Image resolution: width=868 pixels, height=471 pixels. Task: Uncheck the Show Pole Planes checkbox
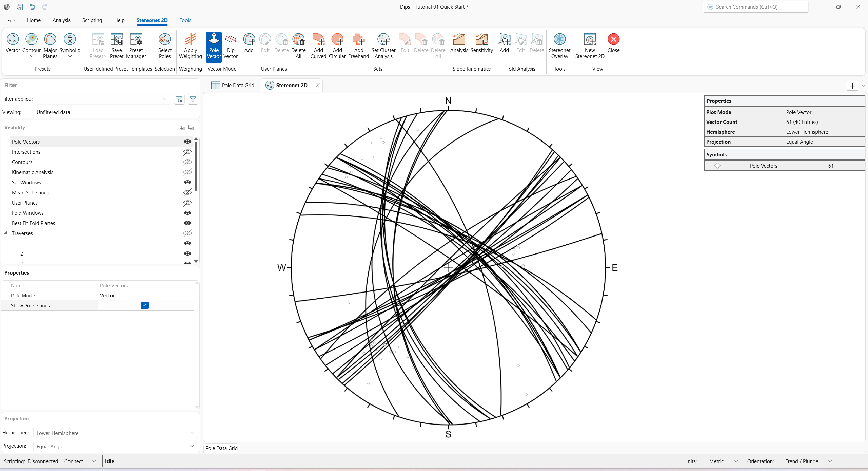coord(145,305)
